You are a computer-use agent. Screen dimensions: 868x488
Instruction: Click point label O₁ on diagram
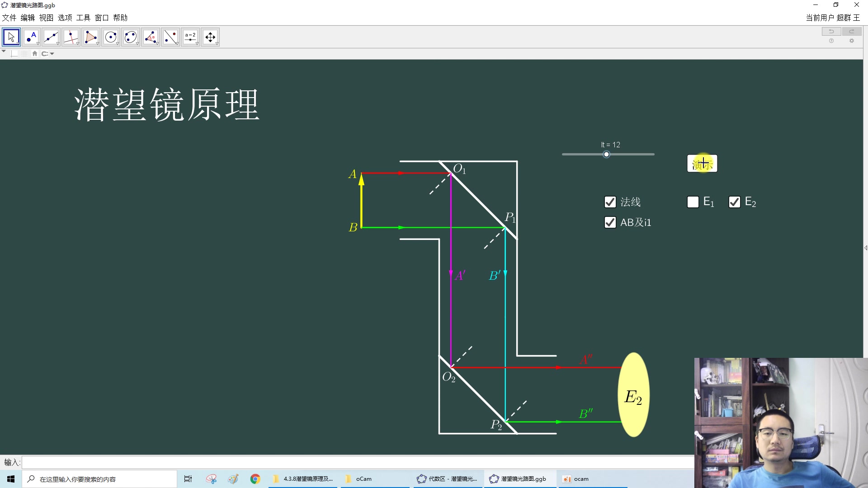[x=459, y=169]
